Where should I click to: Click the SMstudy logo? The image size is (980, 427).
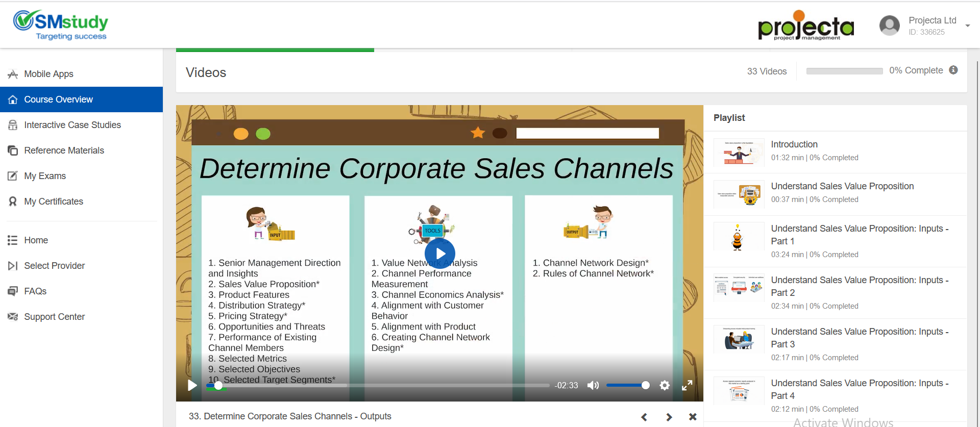61,24
